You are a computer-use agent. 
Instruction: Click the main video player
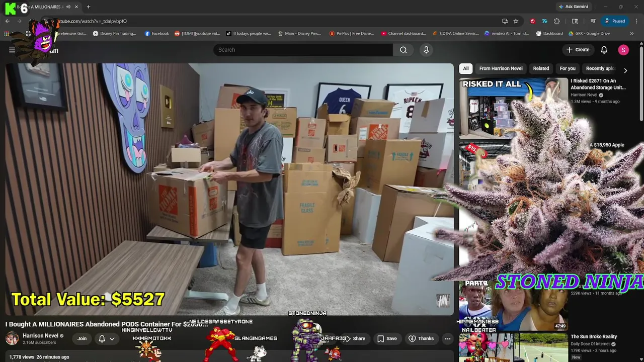tap(229, 190)
